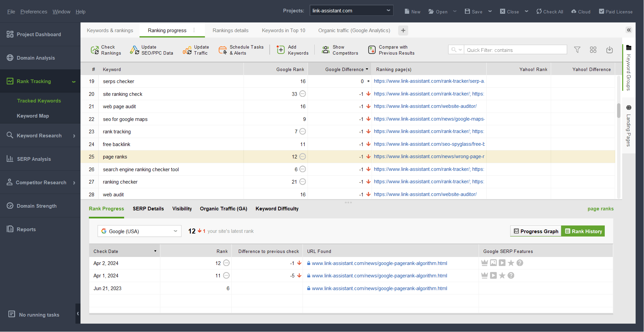Open the filter funnel icon
Image resolution: width=644 pixels, height=332 pixels.
577,50
